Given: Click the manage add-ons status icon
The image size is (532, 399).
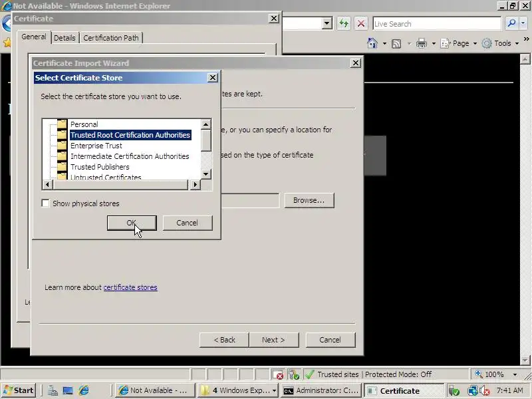Looking at the screenshot, I should coord(294,374).
